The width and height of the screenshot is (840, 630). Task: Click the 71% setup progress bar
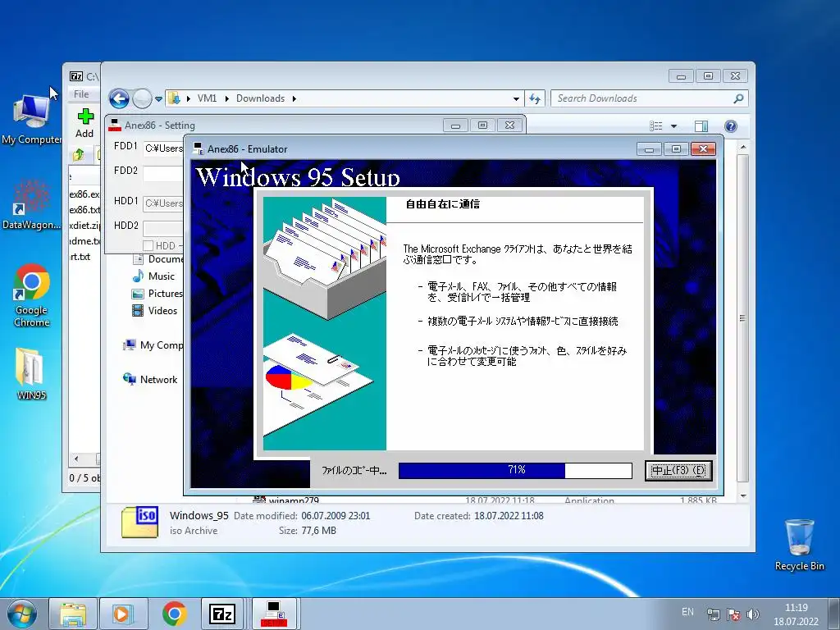coord(515,470)
